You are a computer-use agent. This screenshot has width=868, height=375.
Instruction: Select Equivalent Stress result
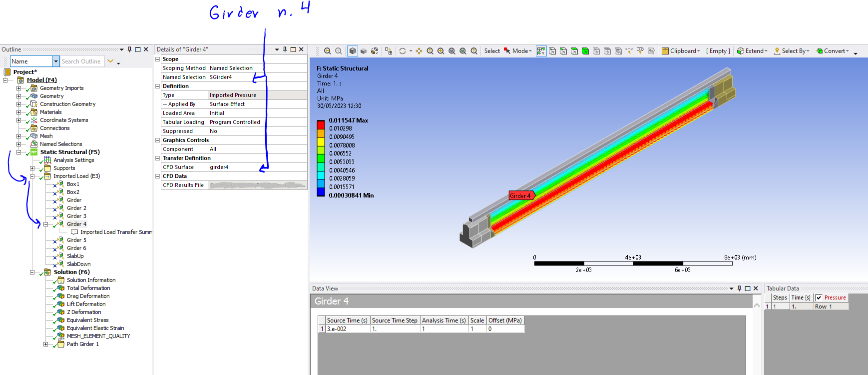(x=88, y=320)
